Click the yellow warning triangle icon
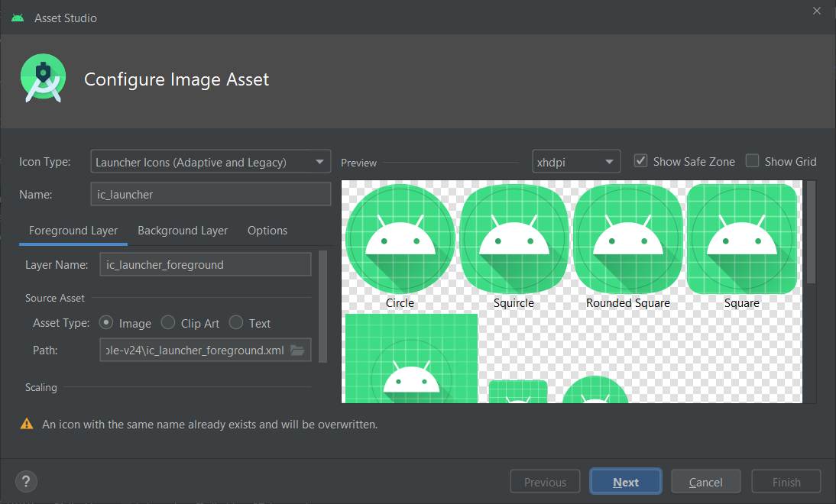This screenshot has width=836, height=504. point(27,424)
